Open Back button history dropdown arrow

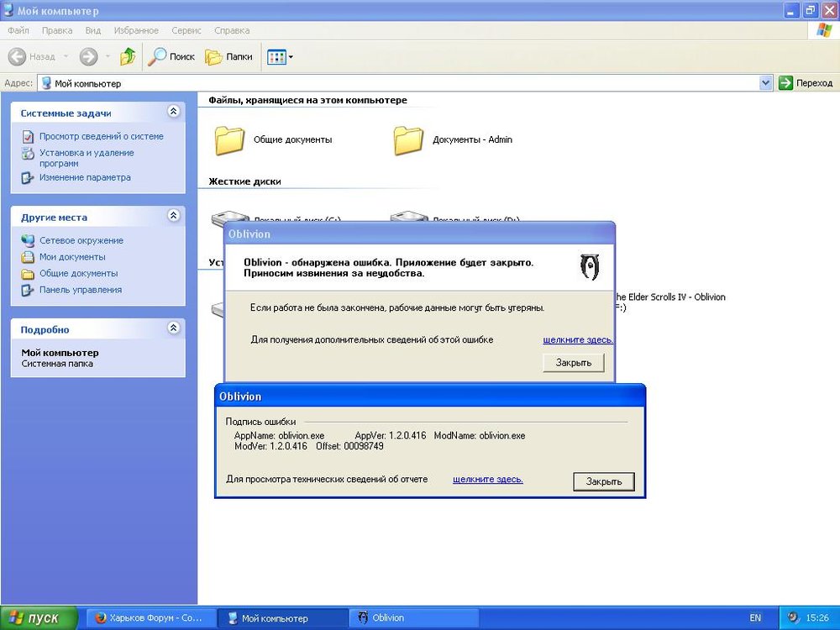click(x=66, y=56)
